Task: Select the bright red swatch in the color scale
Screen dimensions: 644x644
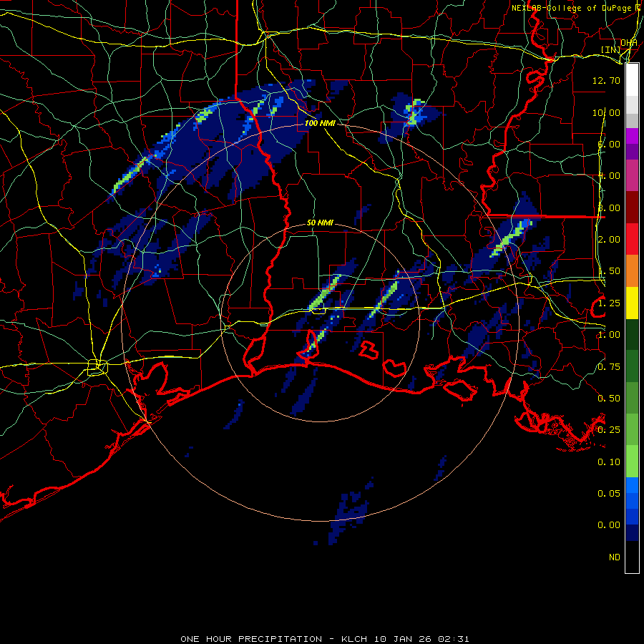Action: [x=632, y=240]
